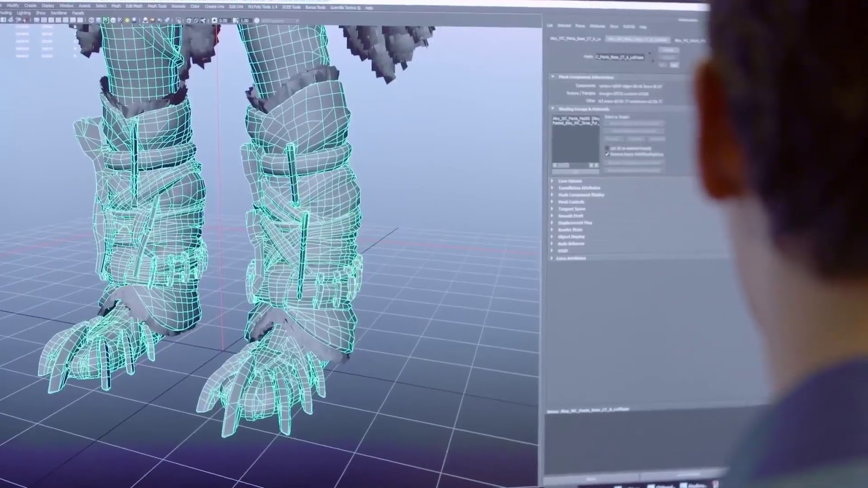Open the Create menu
The width and height of the screenshot is (868, 488).
(30, 5)
